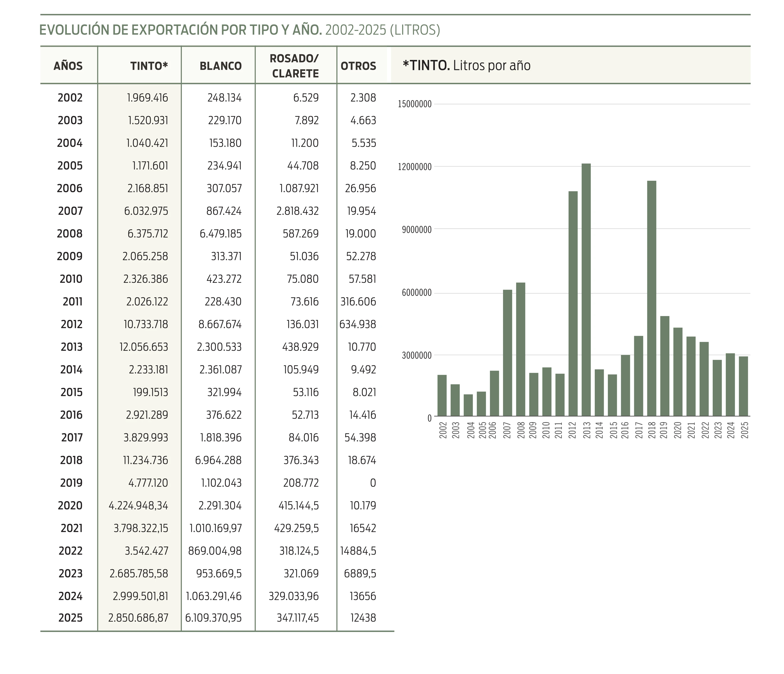
Task: Click the 634.938 otros value for 2012
Action: 358,324
